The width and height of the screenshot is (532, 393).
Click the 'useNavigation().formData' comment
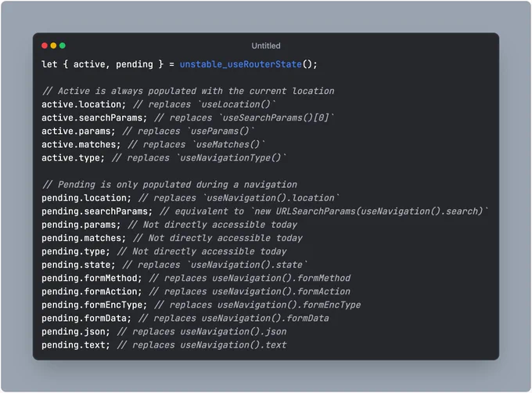(265, 319)
